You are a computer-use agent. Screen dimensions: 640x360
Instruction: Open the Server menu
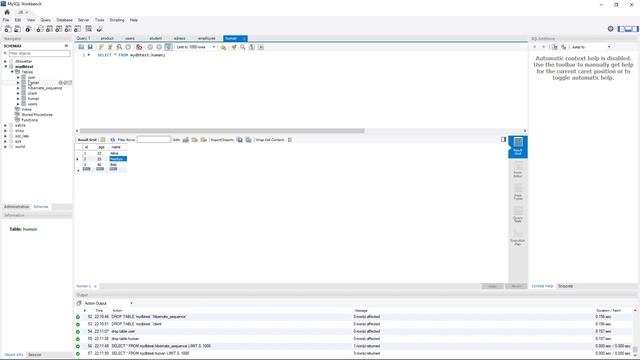83,20
